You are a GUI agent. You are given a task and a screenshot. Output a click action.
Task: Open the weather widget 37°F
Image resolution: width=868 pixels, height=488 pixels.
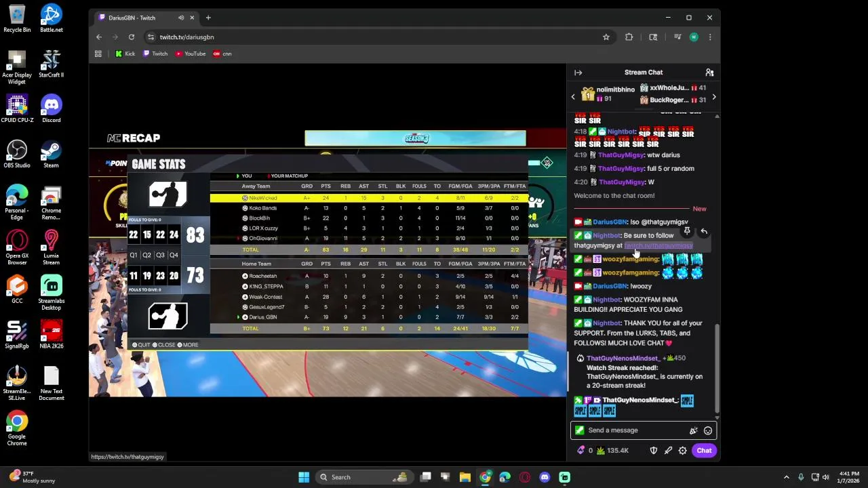tap(31, 477)
